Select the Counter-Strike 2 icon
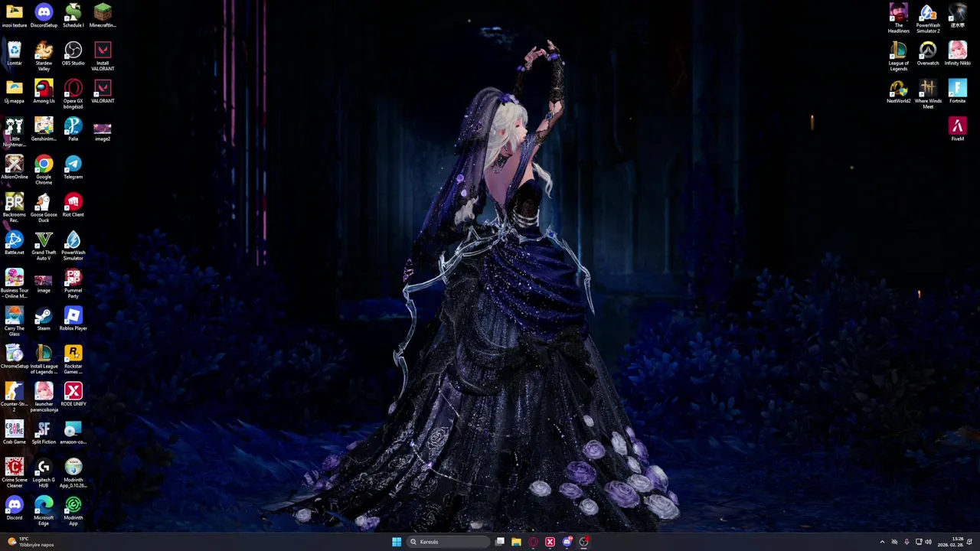980x551 pixels. [15, 397]
